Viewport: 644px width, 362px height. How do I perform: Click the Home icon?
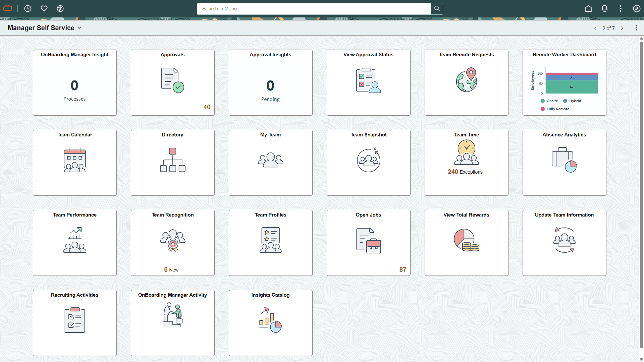coord(588,9)
